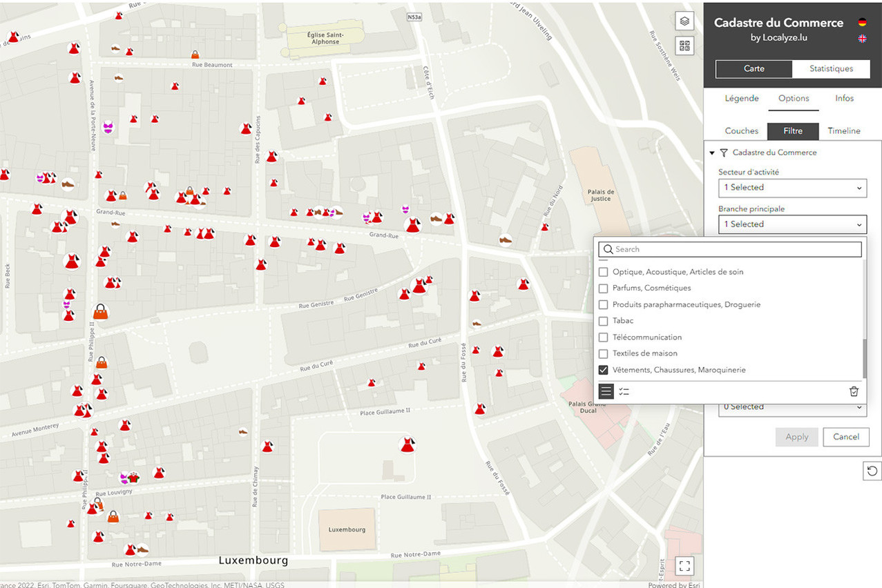Open the Secteur d'activité dropdown
This screenshot has height=588, width=882.
[792, 188]
